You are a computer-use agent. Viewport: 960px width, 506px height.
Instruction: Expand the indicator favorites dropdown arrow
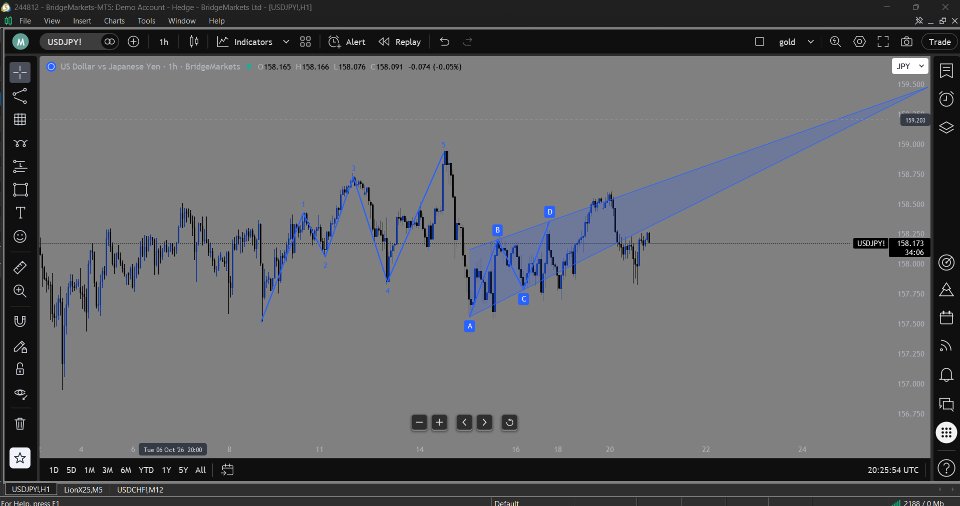pos(285,42)
